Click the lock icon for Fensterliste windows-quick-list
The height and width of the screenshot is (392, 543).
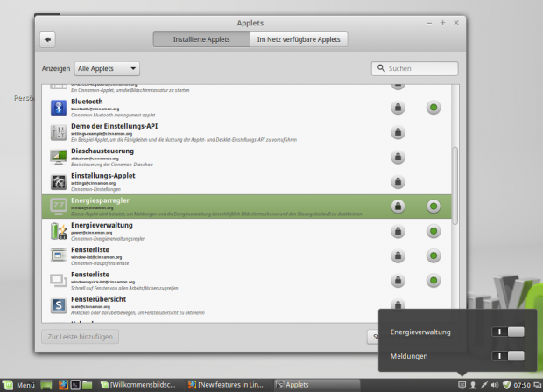(x=398, y=281)
